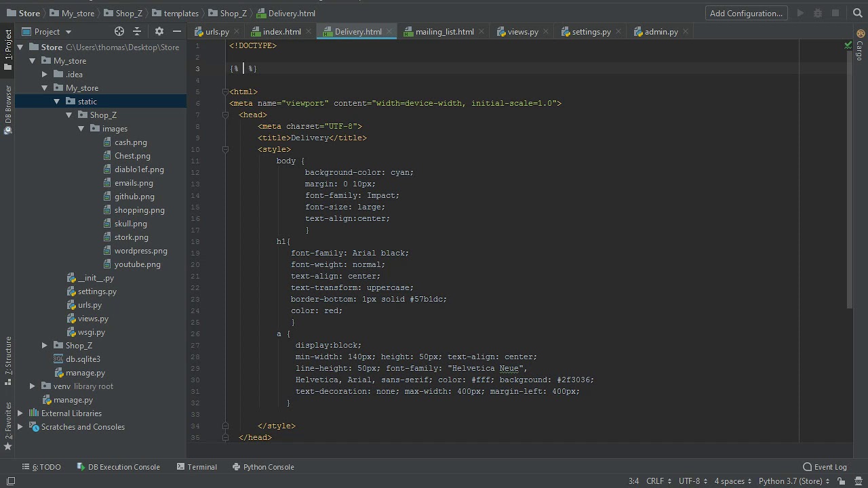
Task: Expand External Libraries node
Action: [20, 413]
